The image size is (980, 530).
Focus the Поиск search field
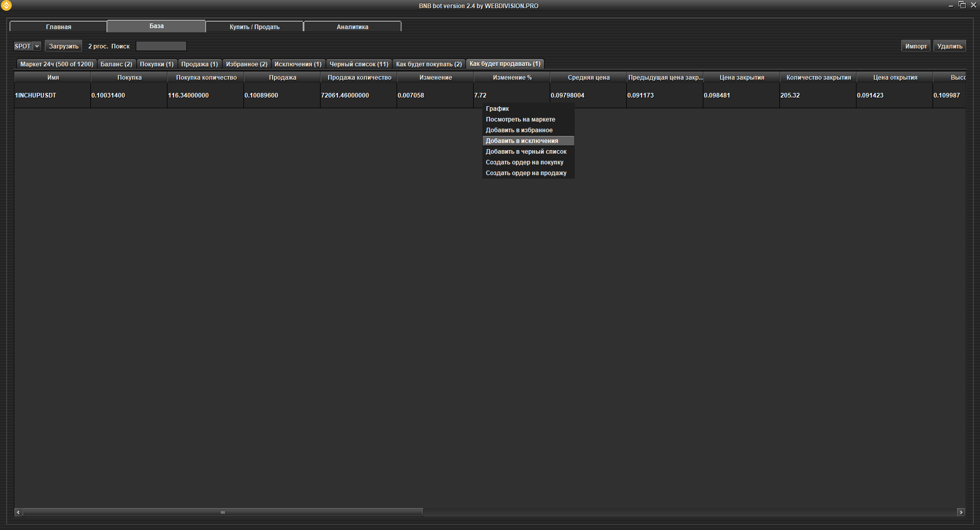click(x=161, y=46)
